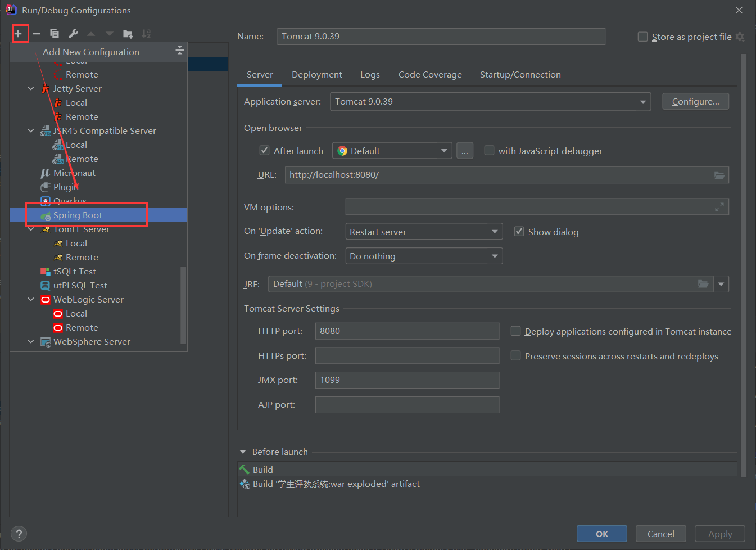Uncheck After launch checkbox
The image size is (756, 550).
[x=264, y=150]
